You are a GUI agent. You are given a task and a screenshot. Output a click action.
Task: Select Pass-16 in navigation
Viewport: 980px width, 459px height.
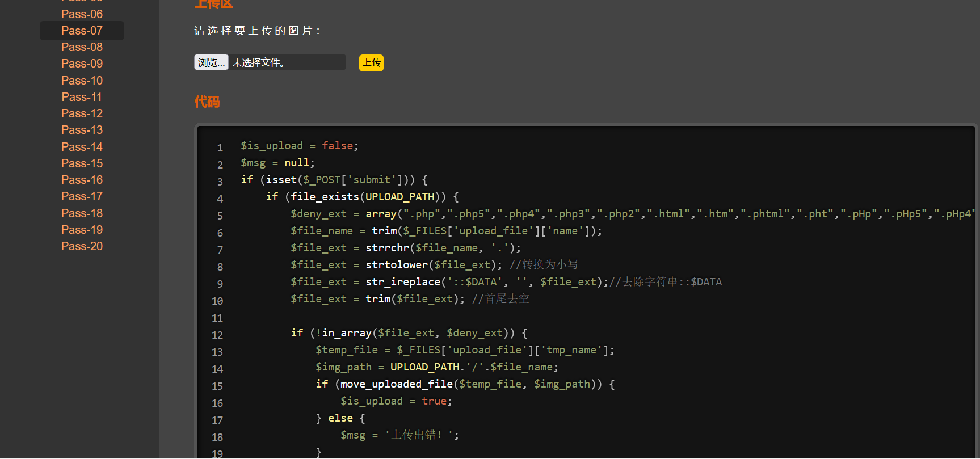point(82,180)
